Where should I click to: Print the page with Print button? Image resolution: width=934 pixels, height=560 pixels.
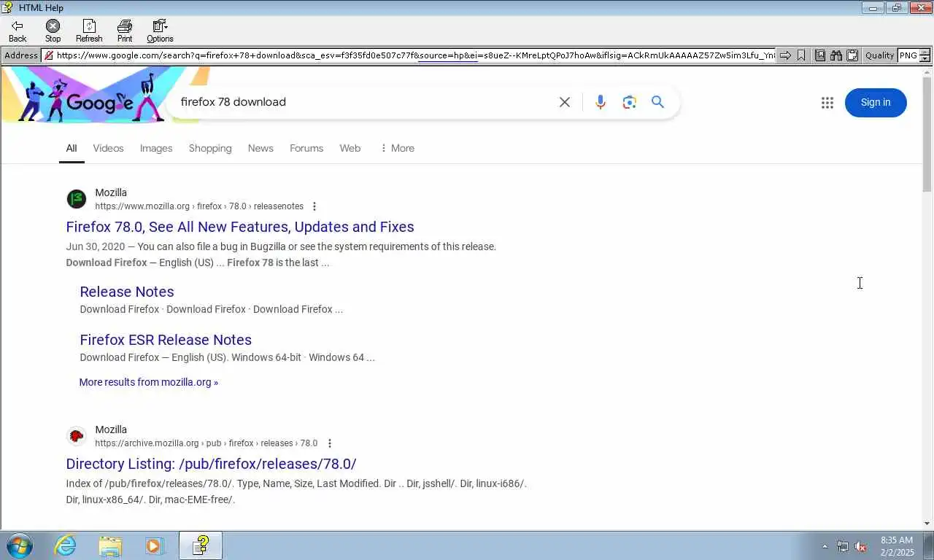(125, 31)
